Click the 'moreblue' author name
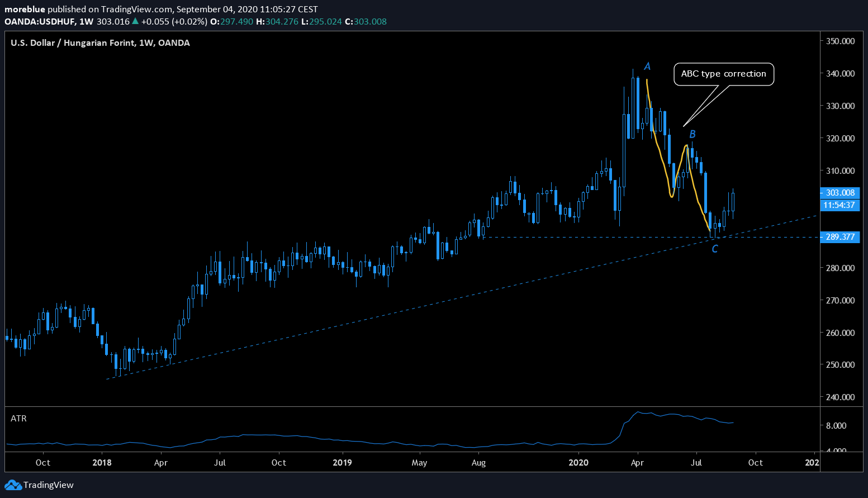868x498 pixels. [25, 10]
